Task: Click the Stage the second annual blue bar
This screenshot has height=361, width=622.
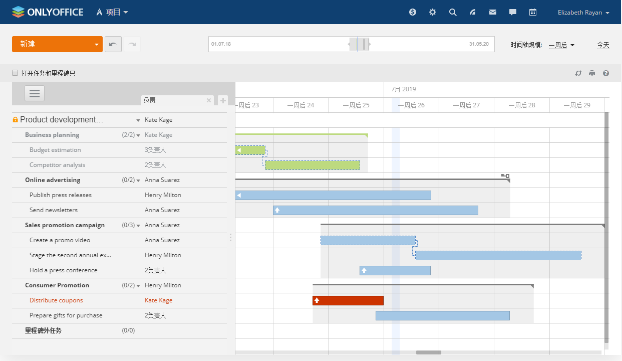Action: click(x=498, y=255)
